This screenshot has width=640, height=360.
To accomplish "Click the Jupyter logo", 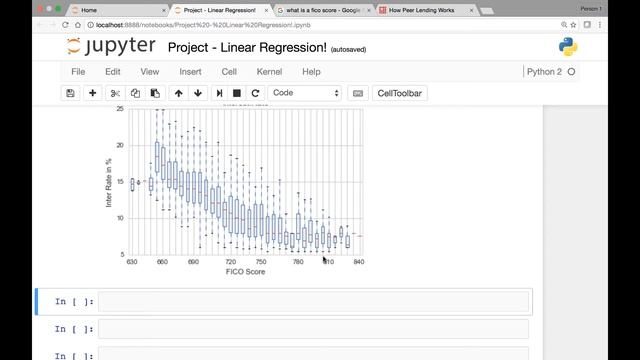I will [x=111, y=46].
